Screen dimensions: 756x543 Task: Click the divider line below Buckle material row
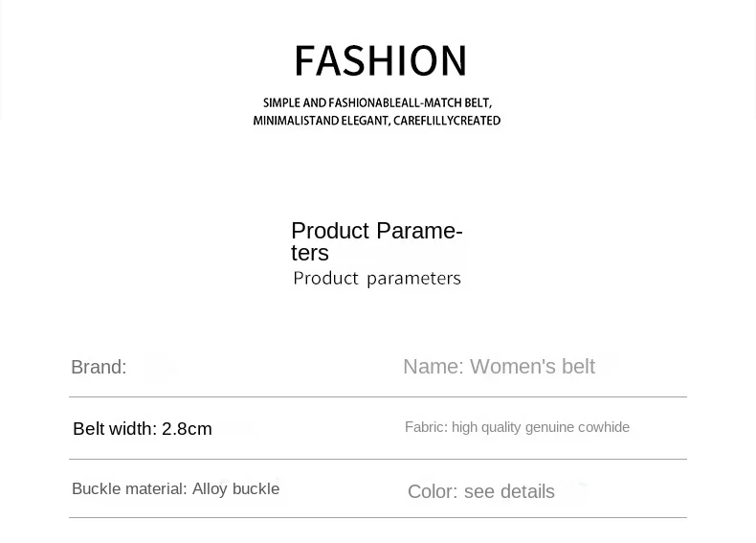(377, 517)
